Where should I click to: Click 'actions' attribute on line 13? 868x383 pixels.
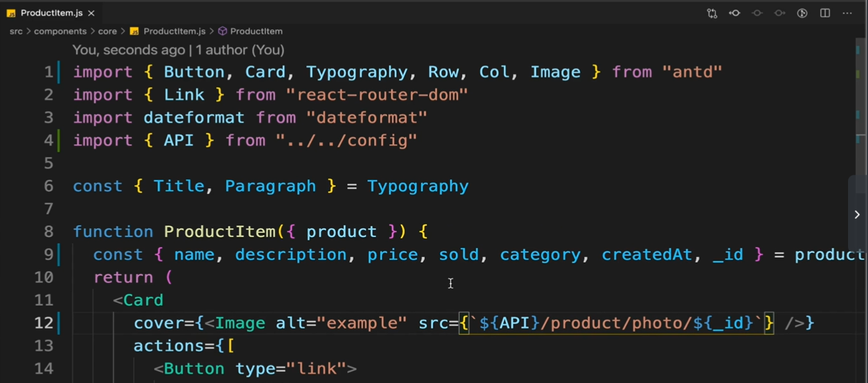click(169, 346)
